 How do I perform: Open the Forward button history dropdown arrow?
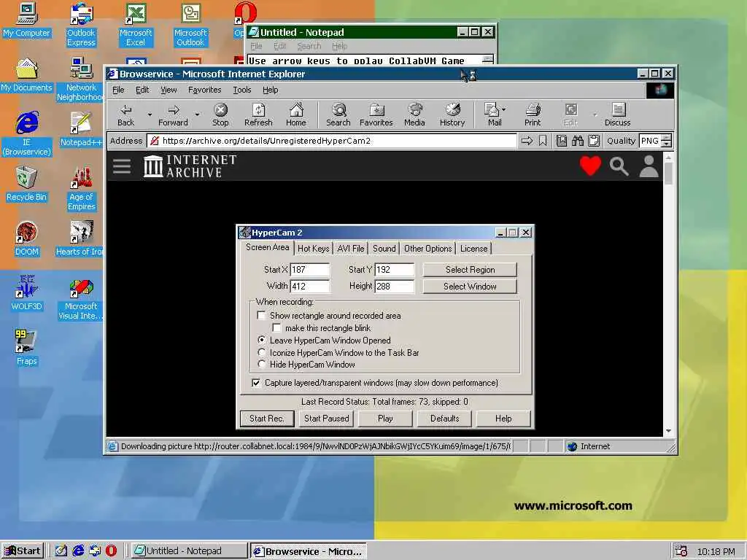click(x=197, y=114)
